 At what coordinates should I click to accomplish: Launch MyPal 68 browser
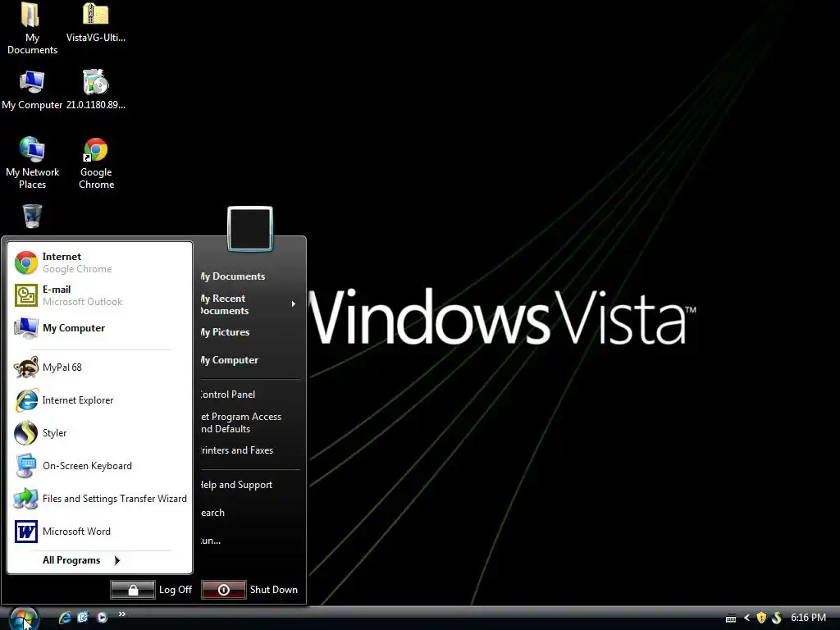tap(99, 367)
